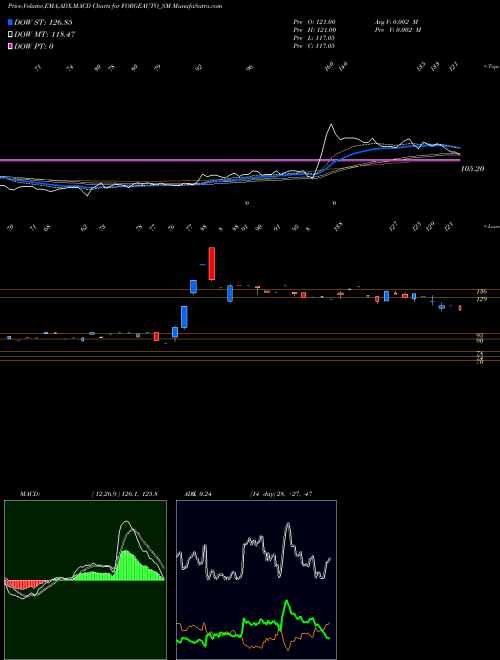The width and height of the screenshot is (500, 660).
Task: Click the MACD '(12,26,9) 126.1, 125.8' parameters
Action: [x=124, y=494]
